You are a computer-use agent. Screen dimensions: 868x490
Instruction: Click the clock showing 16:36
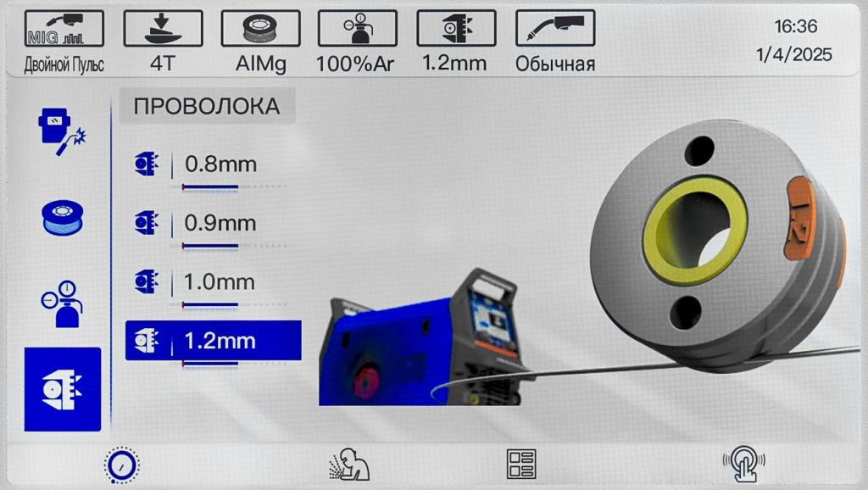click(795, 26)
